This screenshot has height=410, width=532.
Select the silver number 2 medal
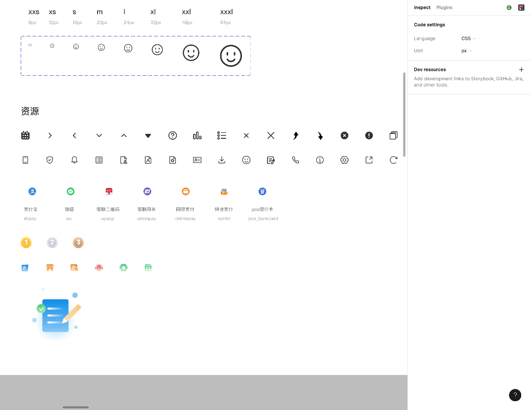pyautogui.click(x=52, y=243)
